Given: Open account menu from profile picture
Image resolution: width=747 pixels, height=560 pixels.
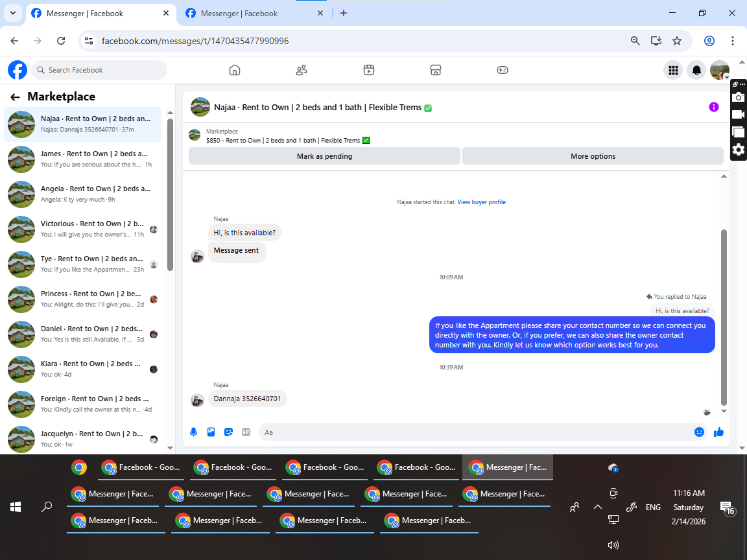Looking at the screenshot, I should (x=720, y=71).
